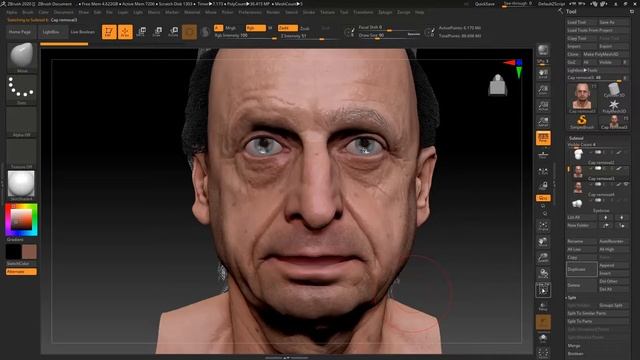The width and height of the screenshot is (640, 360).
Task: Click the lock icon below L.Sym
Action: tap(543, 186)
